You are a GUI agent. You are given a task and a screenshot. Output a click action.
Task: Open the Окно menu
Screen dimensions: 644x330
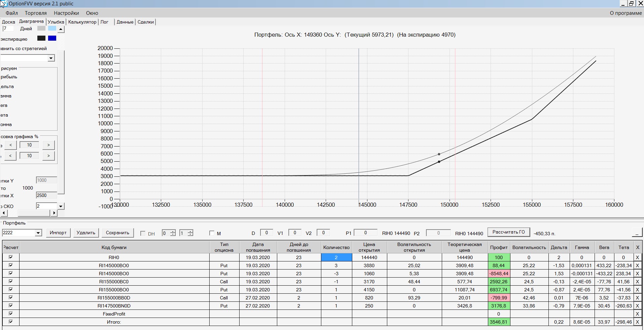click(92, 13)
